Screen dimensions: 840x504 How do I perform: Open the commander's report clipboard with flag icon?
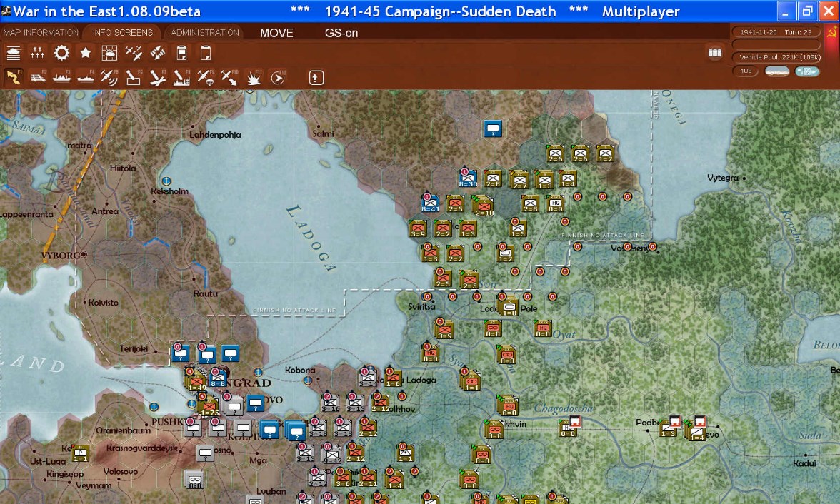click(x=181, y=53)
